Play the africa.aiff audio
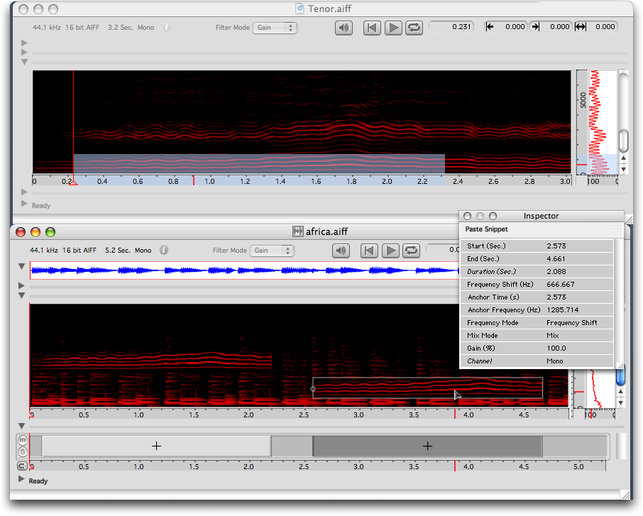643x516 pixels. pyautogui.click(x=391, y=250)
